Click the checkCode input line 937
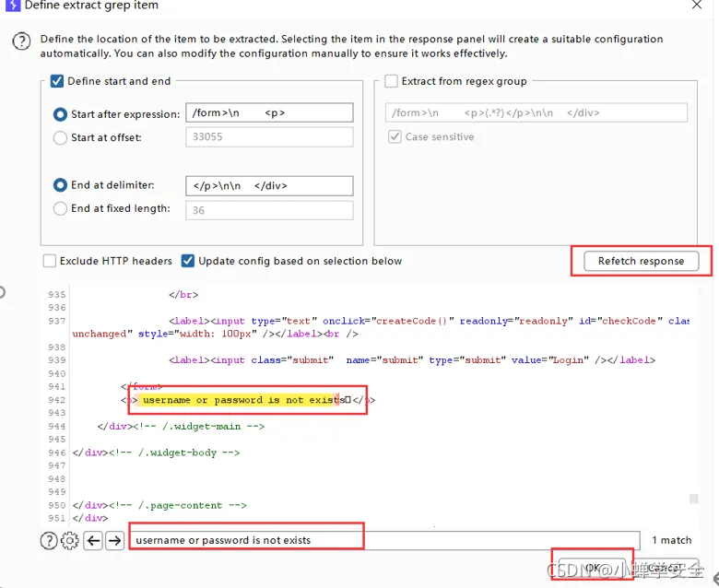 pos(429,322)
